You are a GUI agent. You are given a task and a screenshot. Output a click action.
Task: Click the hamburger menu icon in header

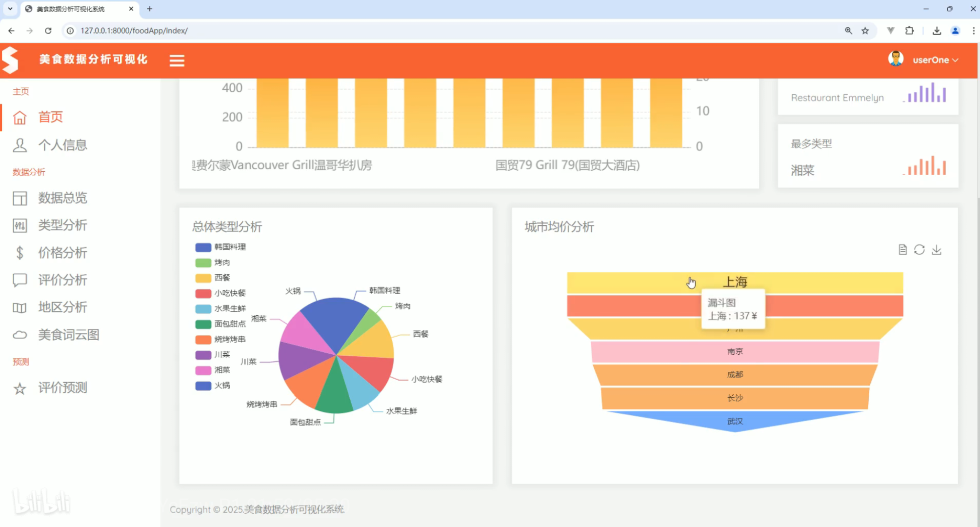click(x=177, y=61)
